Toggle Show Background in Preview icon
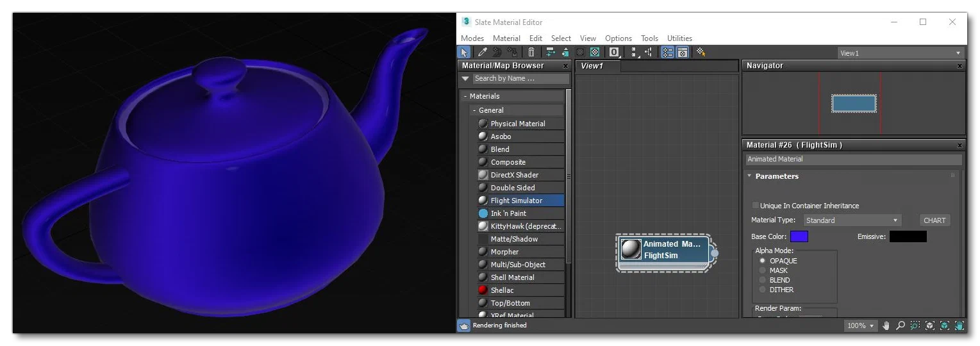Screen dimensions: 980x346 [595, 53]
